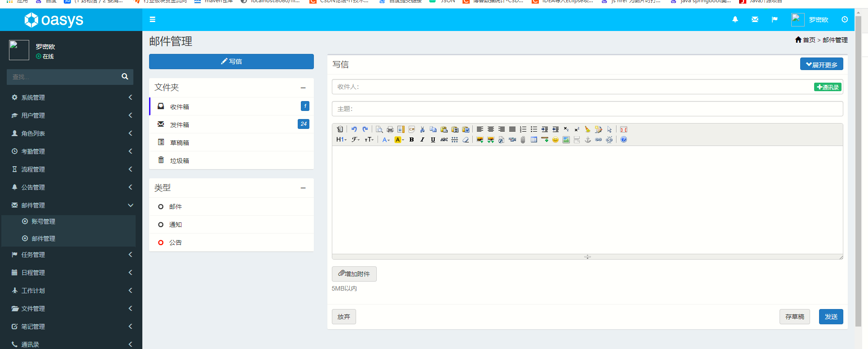Open font family dropdown
Image resolution: width=868 pixels, height=349 pixels.
pos(356,140)
